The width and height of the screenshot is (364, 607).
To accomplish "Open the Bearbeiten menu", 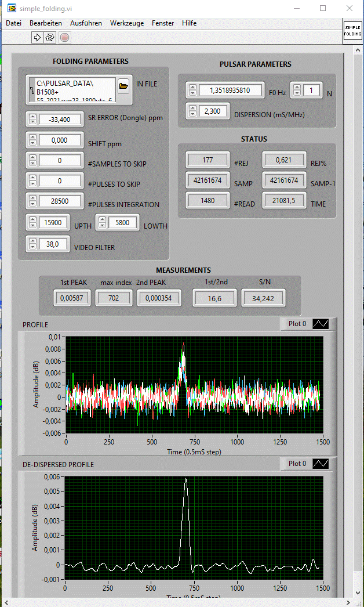I will (46, 23).
